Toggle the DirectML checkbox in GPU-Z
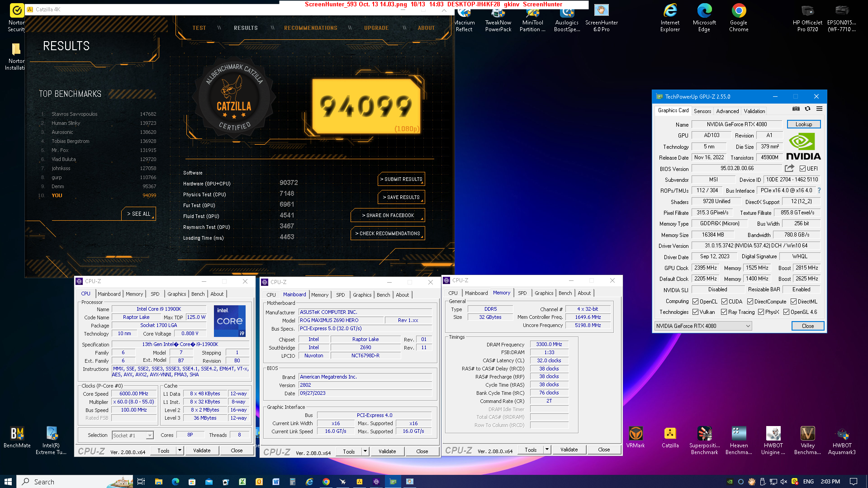Screen dimensions: 868x488 tap(793, 302)
